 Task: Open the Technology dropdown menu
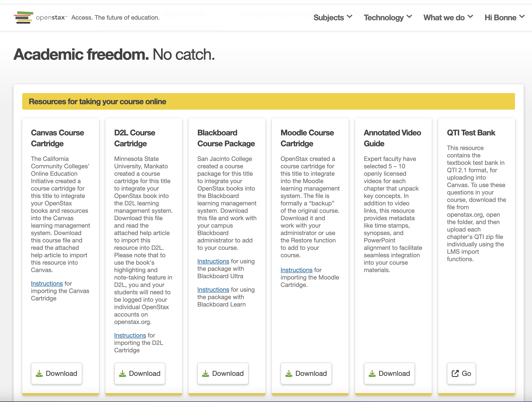point(388,18)
